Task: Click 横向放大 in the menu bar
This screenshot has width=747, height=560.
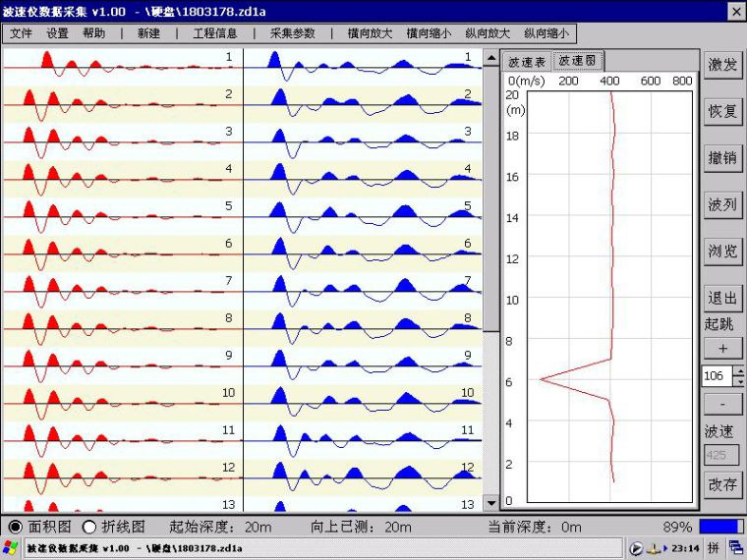Action: [370, 33]
